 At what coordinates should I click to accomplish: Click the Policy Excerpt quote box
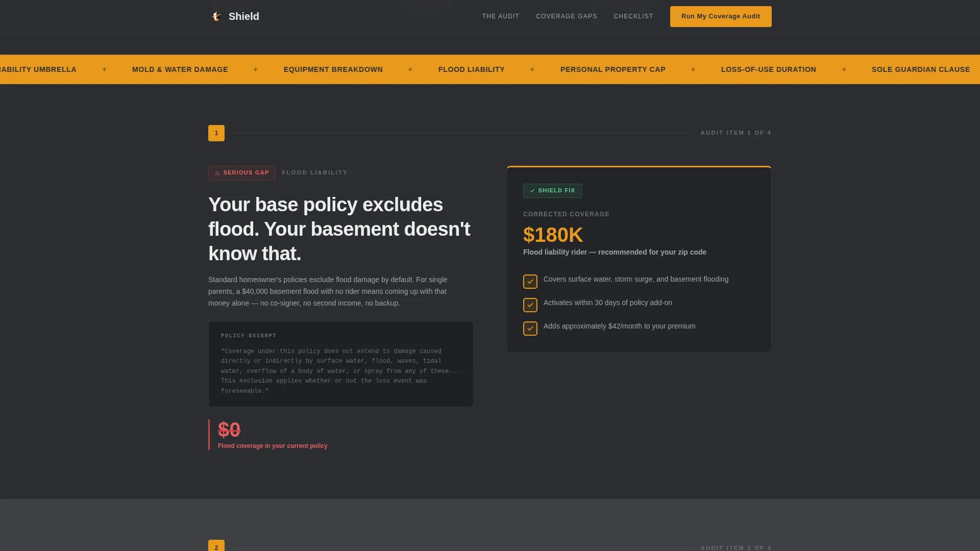341,364
